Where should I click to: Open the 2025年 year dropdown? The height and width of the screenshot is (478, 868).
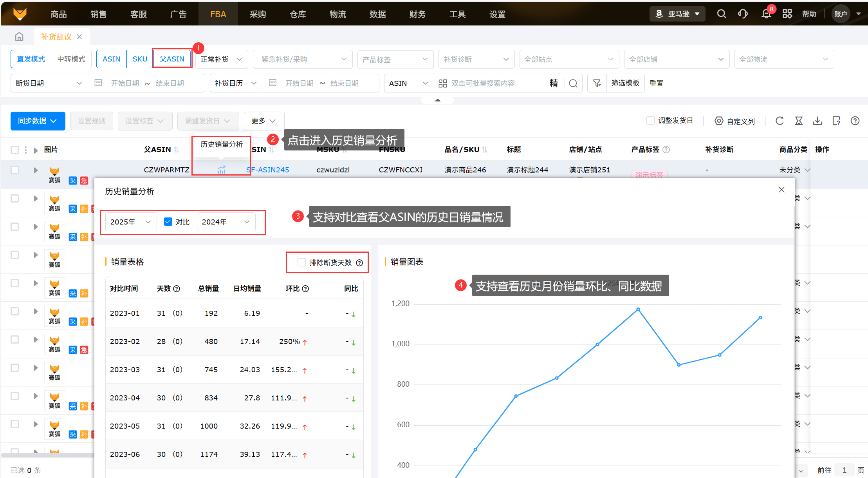pyautogui.click(x=130, y=222)
